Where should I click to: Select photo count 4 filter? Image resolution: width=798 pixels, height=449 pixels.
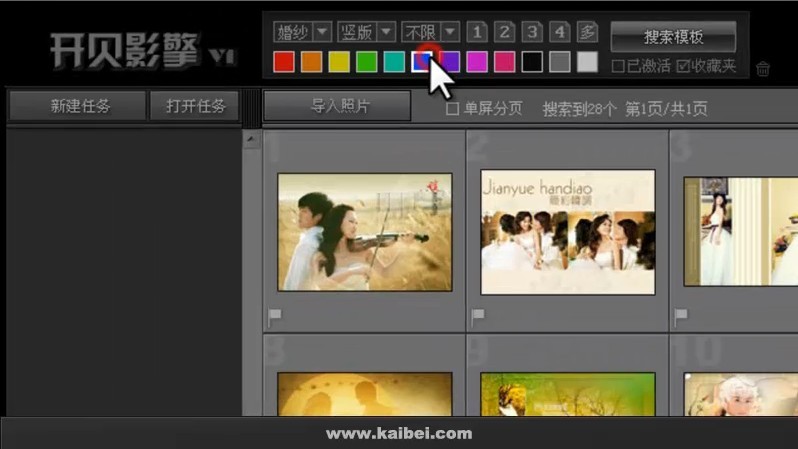point(559,32)
